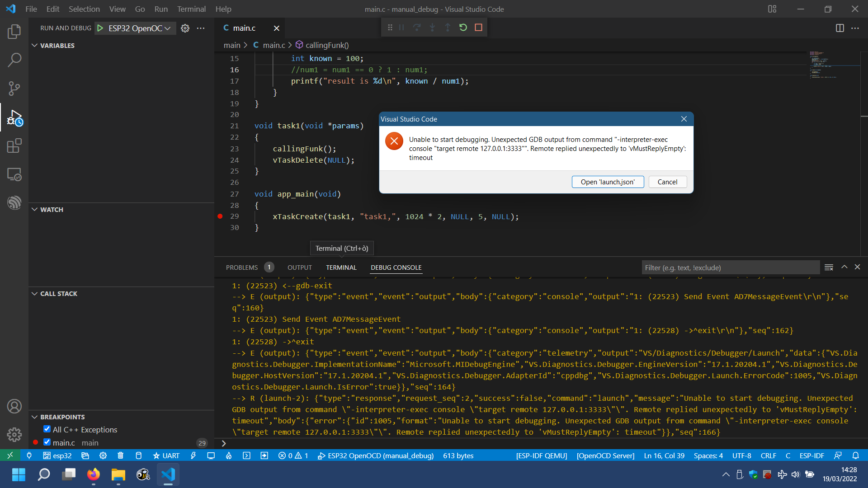The image size is (868, 488).
Task: Build, flash and monitor flame icon
Action: pos(229,455)
